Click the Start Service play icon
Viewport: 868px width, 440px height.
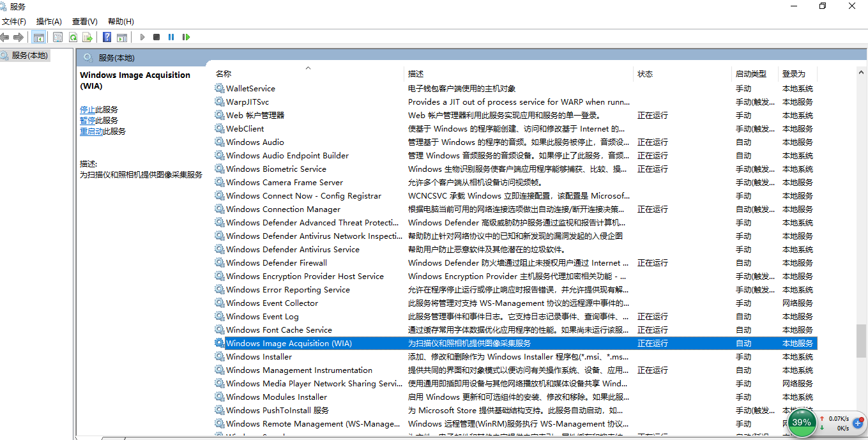142,37
